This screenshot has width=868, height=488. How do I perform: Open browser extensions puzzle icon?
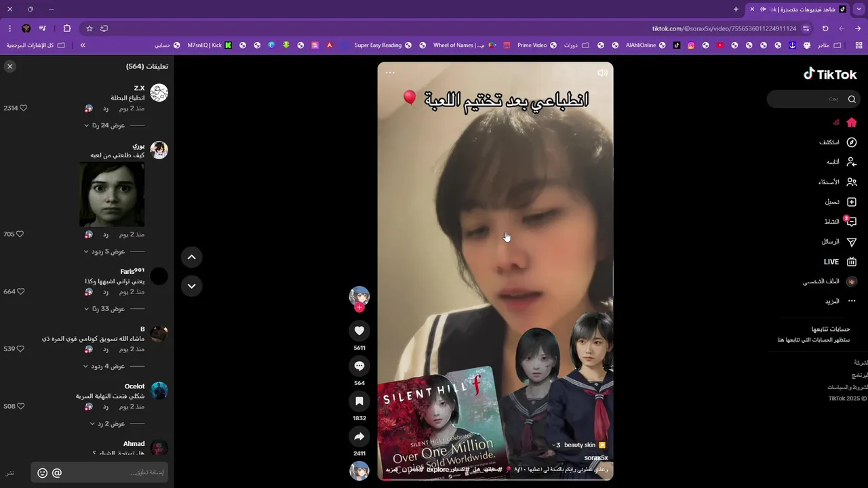click(66, 28)
